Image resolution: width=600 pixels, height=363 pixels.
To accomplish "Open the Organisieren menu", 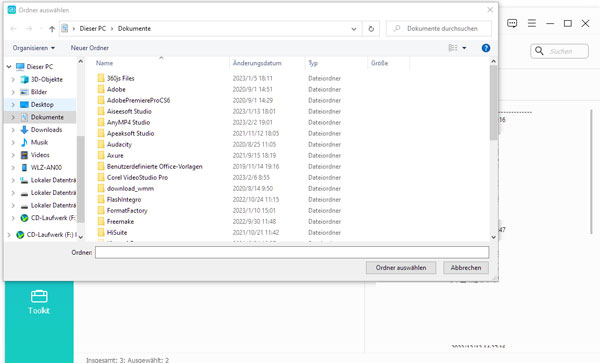I will pyautogui.click(x=34, y=48).
